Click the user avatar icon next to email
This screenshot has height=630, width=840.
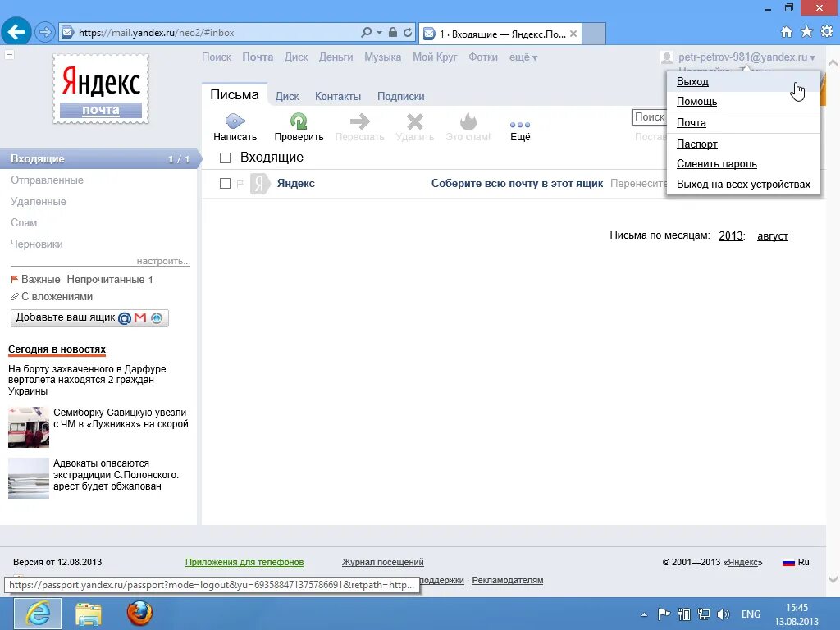pos(666,57)
